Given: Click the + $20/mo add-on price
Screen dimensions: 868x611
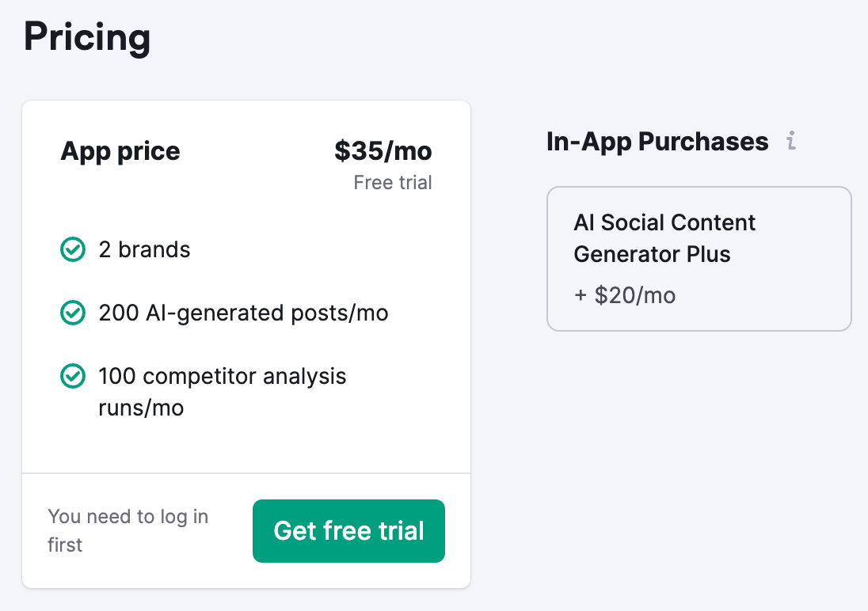Looking at the screenshot, I should (x=625, y=295).
